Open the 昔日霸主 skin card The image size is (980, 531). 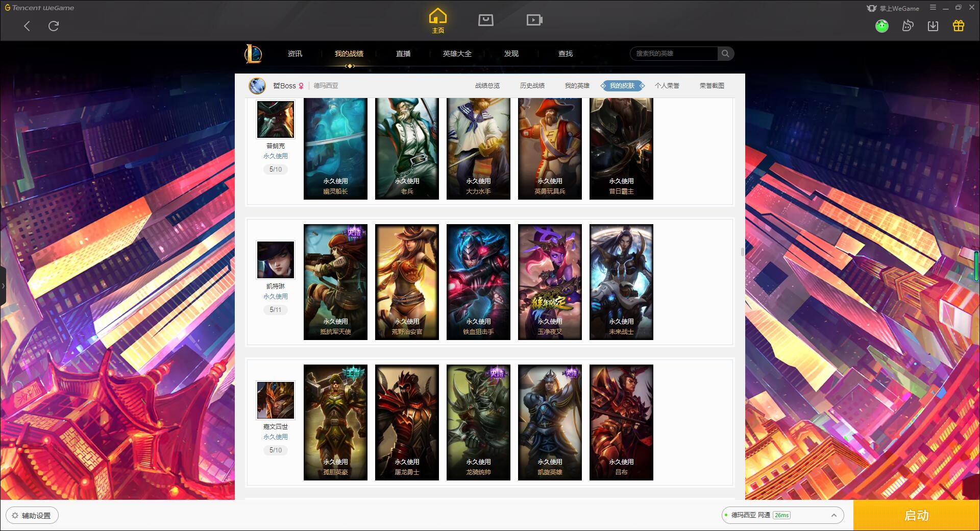pos(621,149)
